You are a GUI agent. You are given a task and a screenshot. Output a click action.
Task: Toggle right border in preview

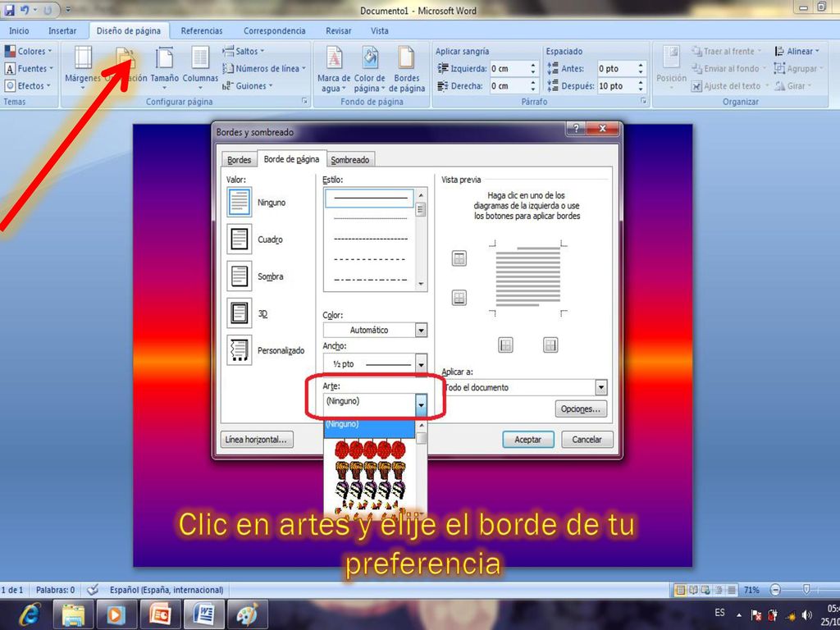point(550,345)
